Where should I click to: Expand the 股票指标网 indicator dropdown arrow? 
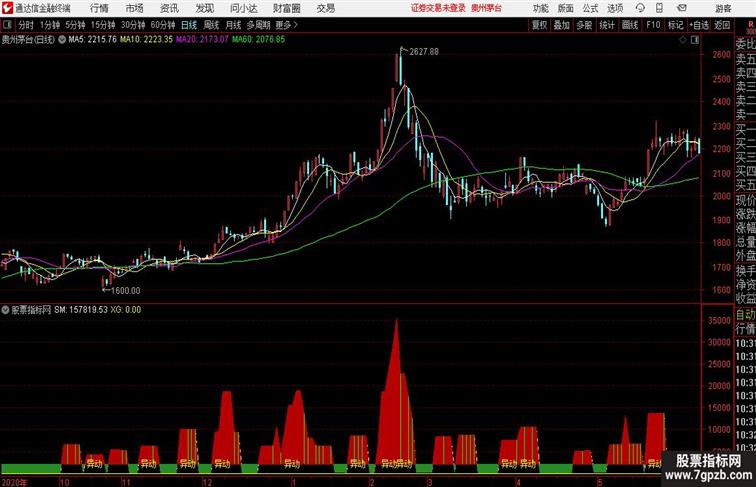click(x=5, y=310)
